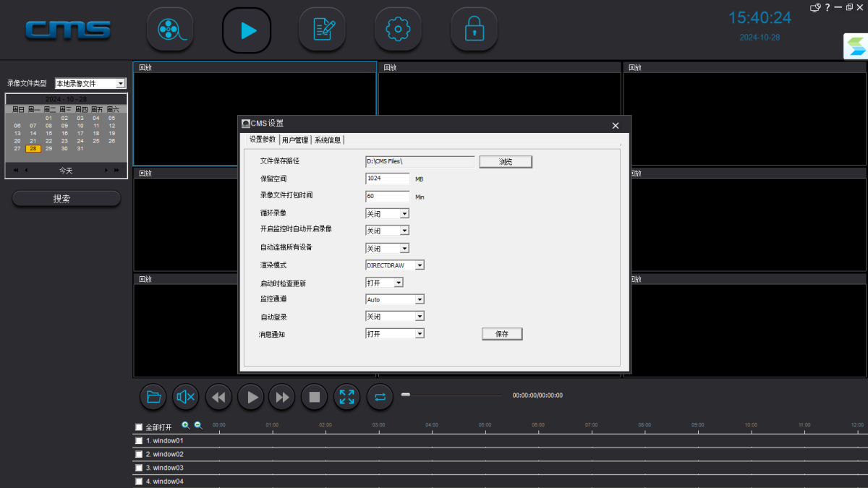The image size is (868, 488).
Task: Open the 循环录像 dropdown
Action: (404, 214)
